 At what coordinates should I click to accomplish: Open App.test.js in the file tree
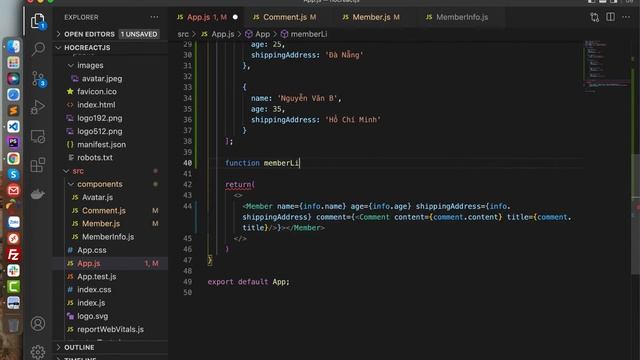[96, 277]
